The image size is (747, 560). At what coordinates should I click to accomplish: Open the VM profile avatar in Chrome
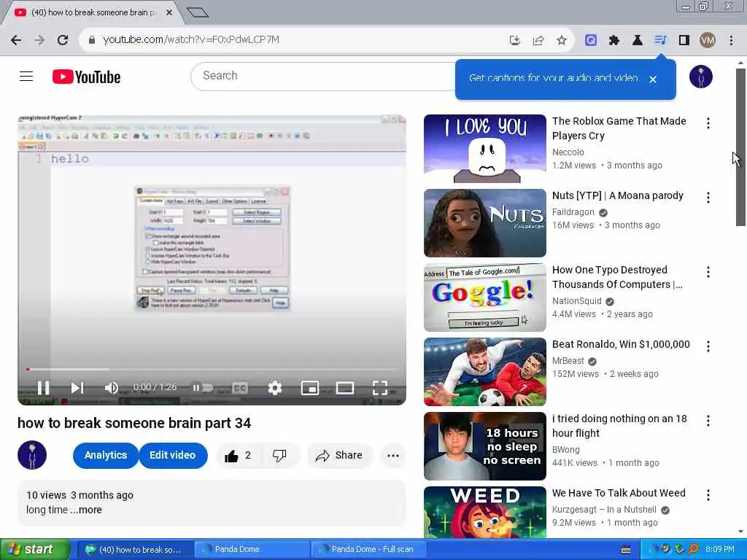coord(708,40)
